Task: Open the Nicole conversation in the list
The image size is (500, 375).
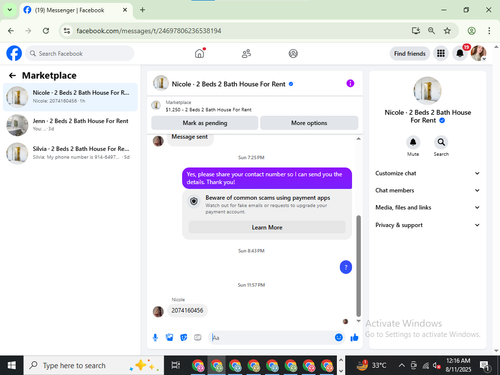Action: 70,97
